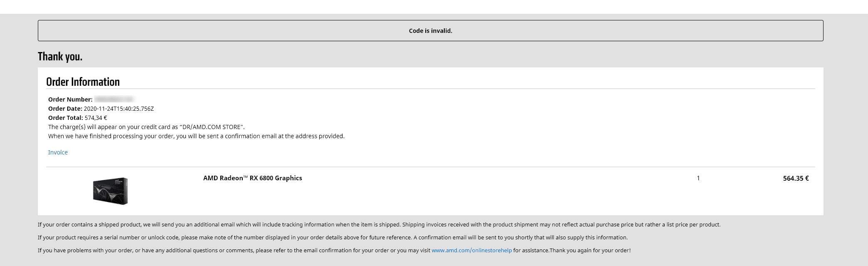Open the Invoice link

(x=58, y=152)
